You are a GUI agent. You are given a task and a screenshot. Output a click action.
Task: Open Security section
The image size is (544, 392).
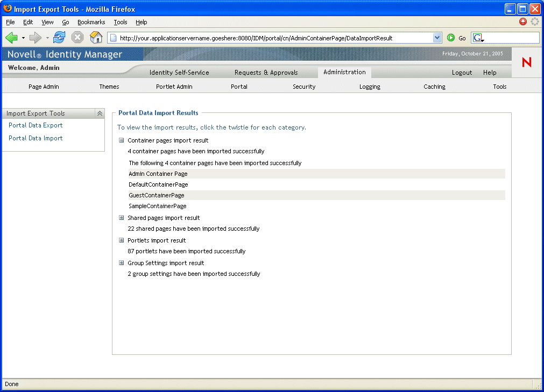[304, 87]
